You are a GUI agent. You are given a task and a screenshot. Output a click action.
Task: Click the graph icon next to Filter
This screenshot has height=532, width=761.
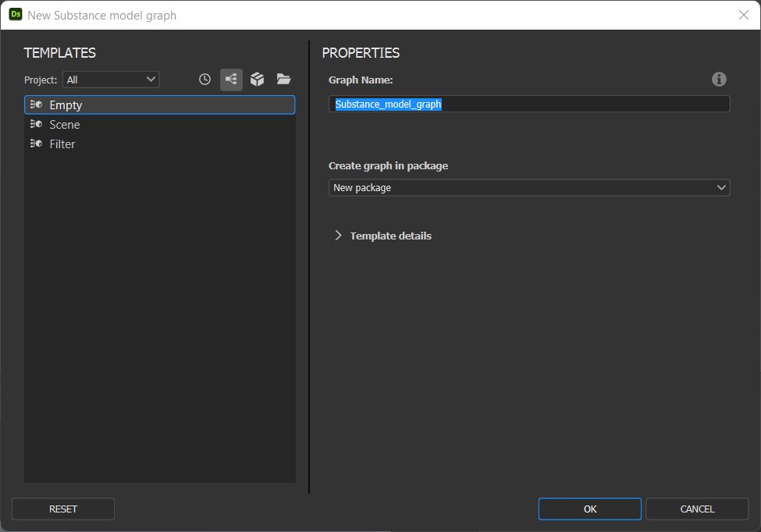[x=37, y=144]
